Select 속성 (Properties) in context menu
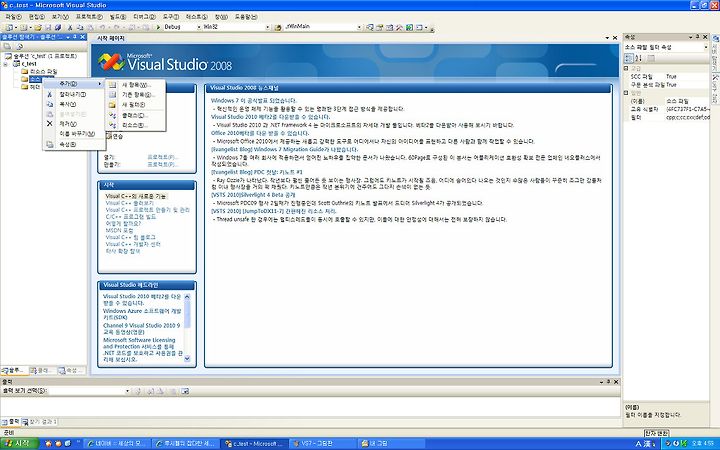This screenshot has height=450, width=720. click(x=73, y=144)
